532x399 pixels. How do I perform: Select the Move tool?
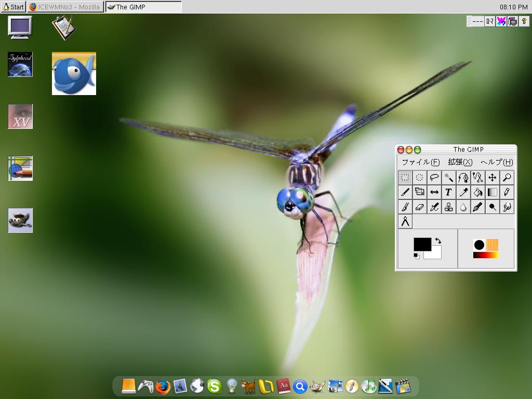coord(492,177)
